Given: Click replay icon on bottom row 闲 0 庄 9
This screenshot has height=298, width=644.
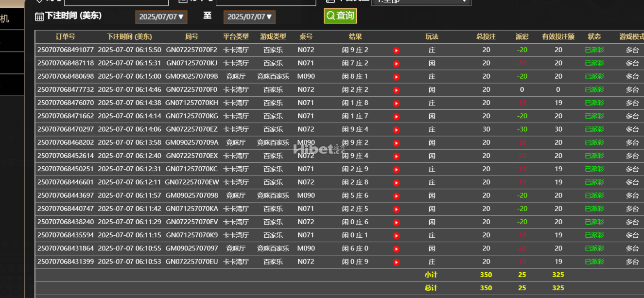Looking at the screenshot, I should 396,262.
